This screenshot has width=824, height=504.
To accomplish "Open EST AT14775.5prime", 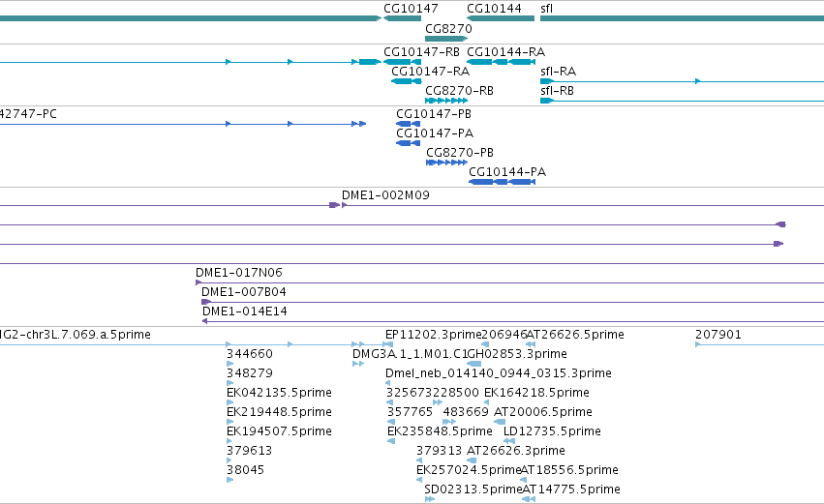I will pyautogui.click(x=571, y=489).
